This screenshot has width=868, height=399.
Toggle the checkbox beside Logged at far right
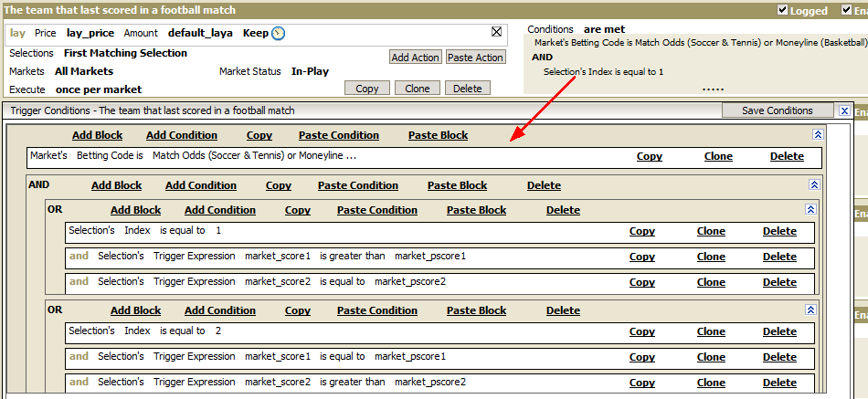tap(846, 10)
